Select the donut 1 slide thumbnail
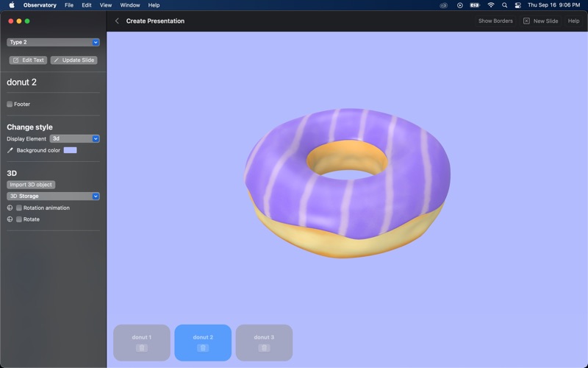Screen dimensions: 588x368 pos(142,342)
